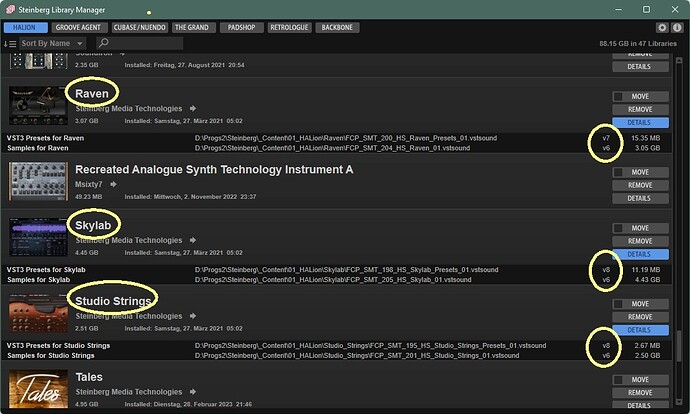Collapse Skylab details with the Details button
Screen dimensions: 690x414
tap(640, 254)
